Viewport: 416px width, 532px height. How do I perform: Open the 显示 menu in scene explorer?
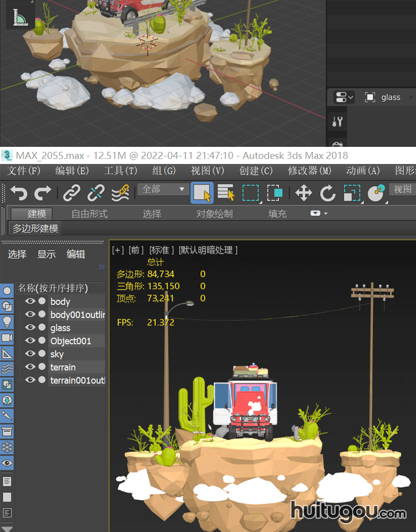click(x=47, y=254)
